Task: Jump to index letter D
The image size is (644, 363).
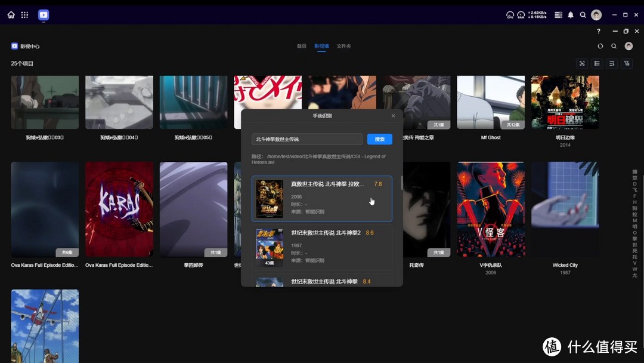Action: 634,184
